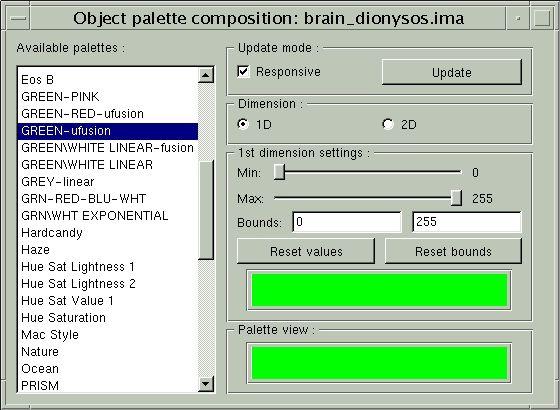Click the Reset values button
560x410 pixels.
coord(306,251)
